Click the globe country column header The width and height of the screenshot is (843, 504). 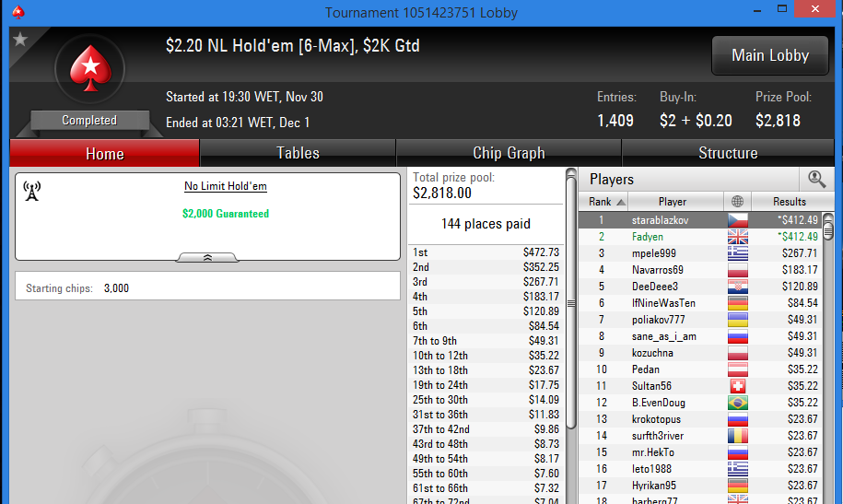[x=737, y=202]
